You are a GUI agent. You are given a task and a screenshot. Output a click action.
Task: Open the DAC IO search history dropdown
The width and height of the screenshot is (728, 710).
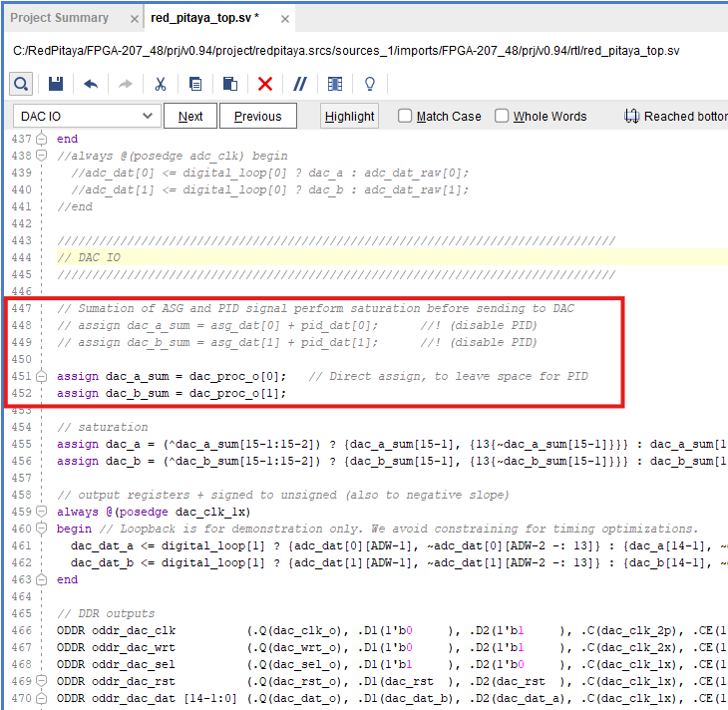pos(148,116)
